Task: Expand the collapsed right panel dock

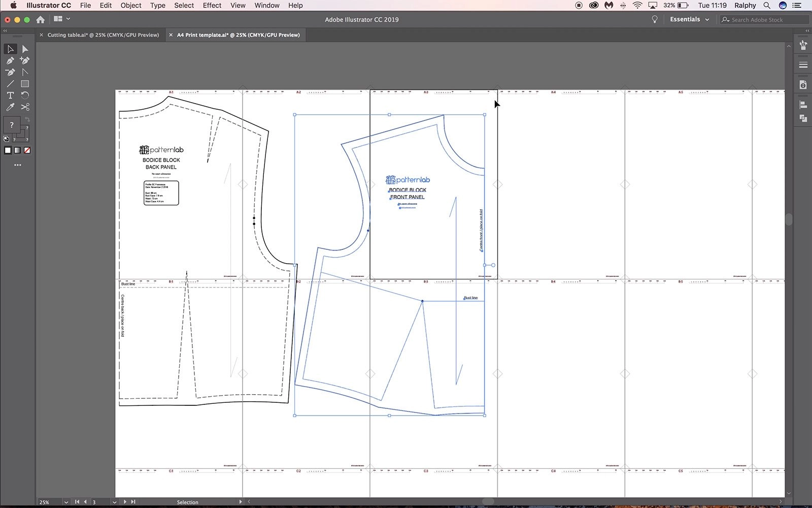Action: pyautogui.click(x=807, y=31)
